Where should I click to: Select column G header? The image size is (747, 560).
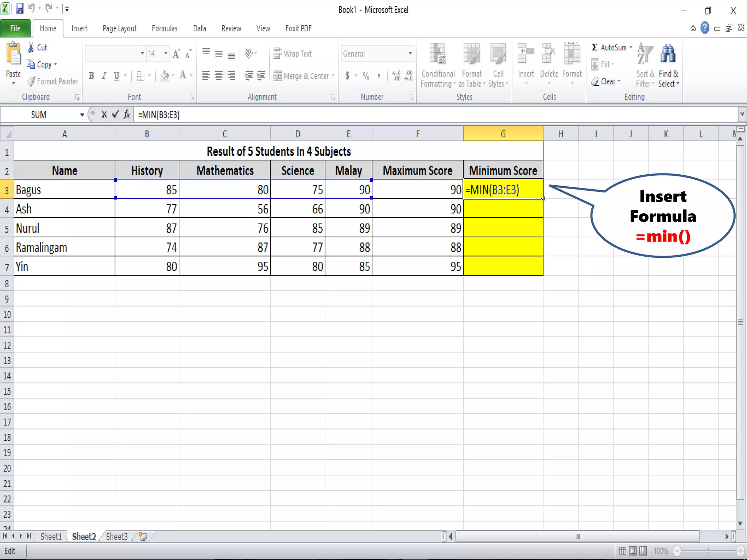503,134
